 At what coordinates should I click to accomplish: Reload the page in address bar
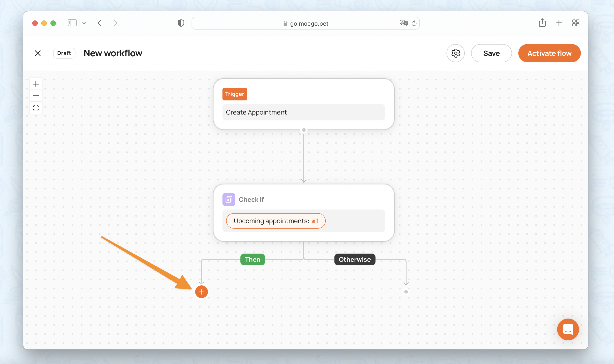pyautogui.click(x=414, y=23)
